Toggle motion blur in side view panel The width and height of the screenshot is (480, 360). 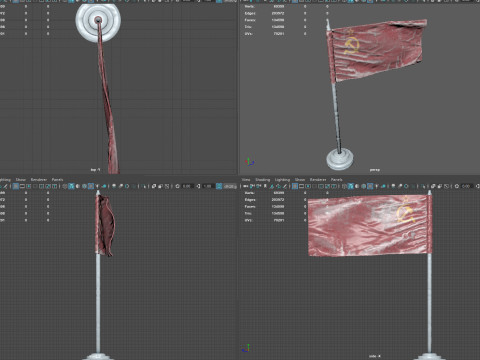click(400, 186)
